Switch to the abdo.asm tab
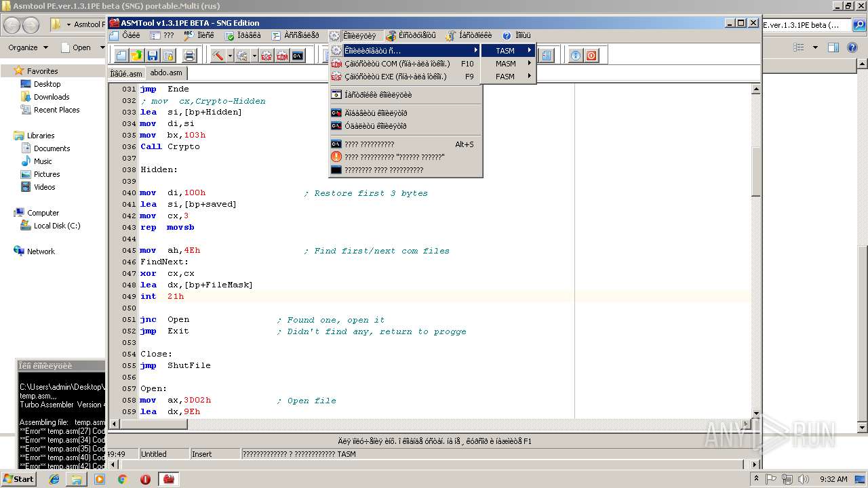868x488 pixels. coord(166,73)
